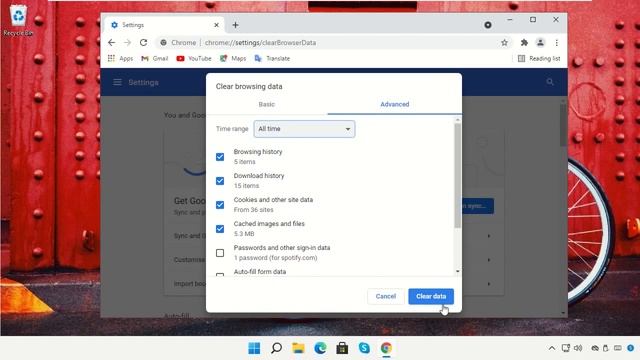Select the Settings browser tab
This screenshot has width=640, height=360.
(163, 25)
